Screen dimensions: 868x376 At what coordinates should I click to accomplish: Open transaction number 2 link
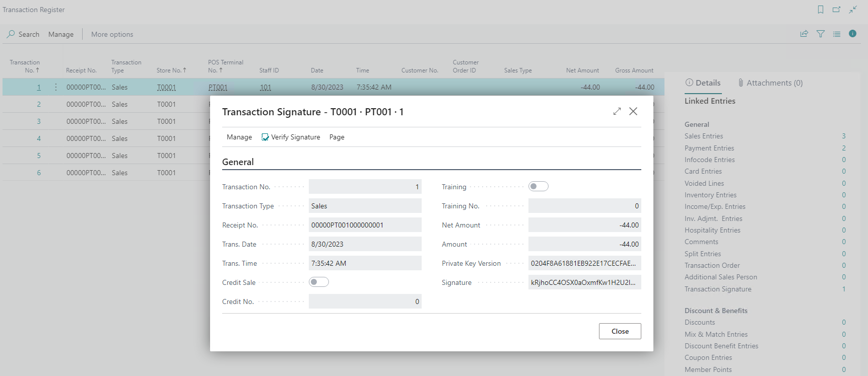pyautogui.click(x=39, y=104)
